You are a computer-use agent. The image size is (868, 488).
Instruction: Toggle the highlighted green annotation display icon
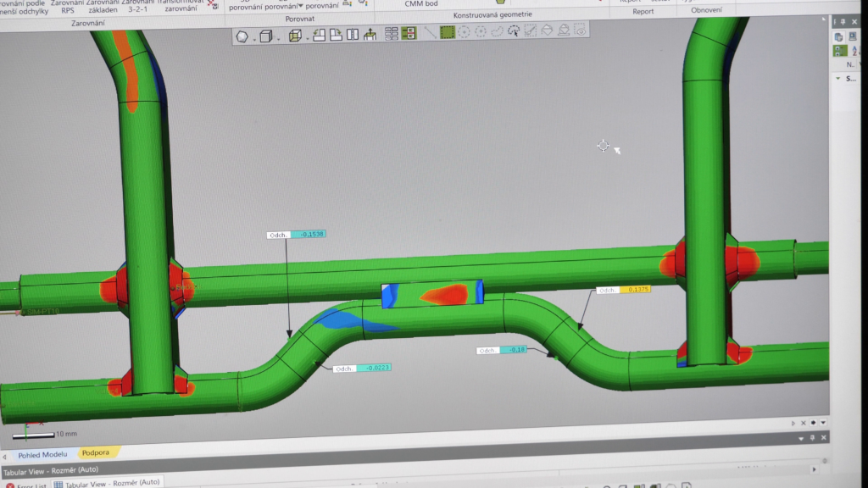tap(409, 34)
